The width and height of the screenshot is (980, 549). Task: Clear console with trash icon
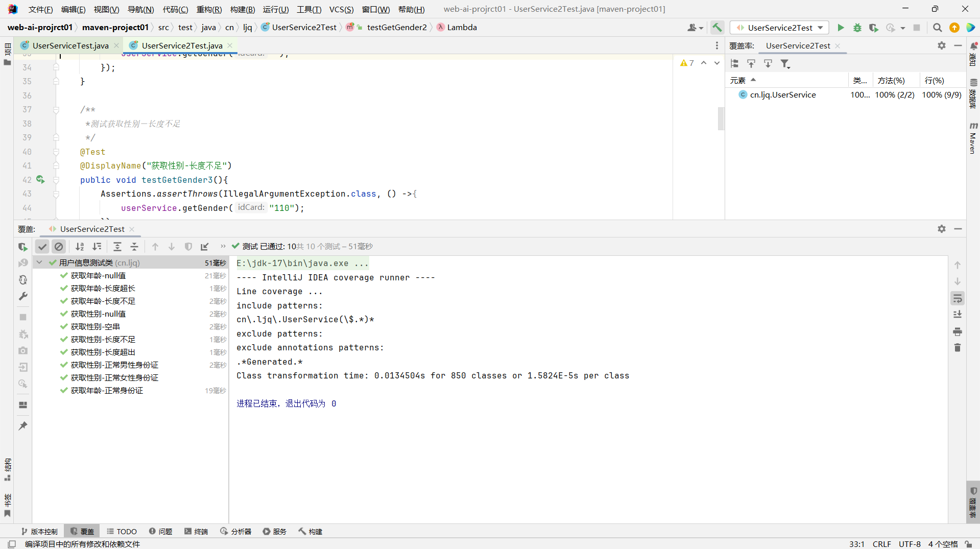coord(958,348)
